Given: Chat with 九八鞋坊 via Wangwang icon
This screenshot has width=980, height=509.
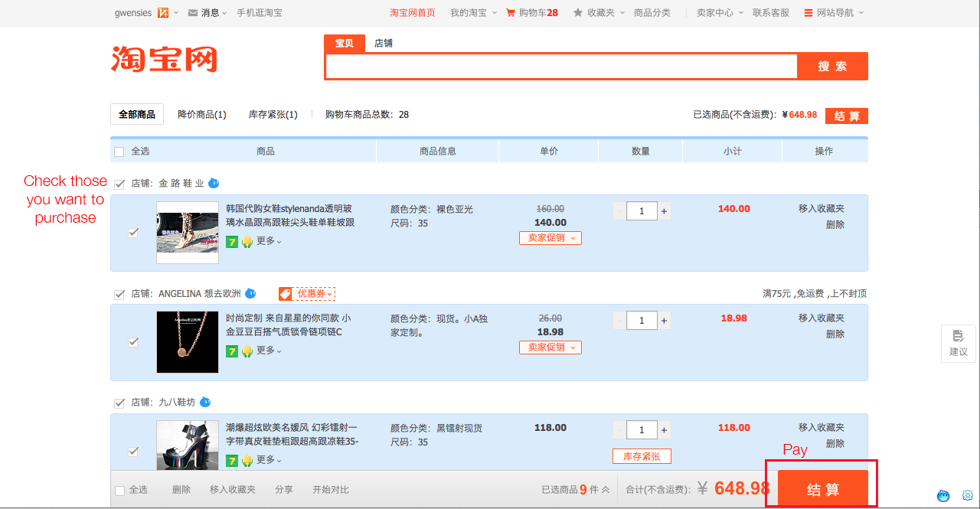Looking at the screenshot, I should click(x=204, y=402).
